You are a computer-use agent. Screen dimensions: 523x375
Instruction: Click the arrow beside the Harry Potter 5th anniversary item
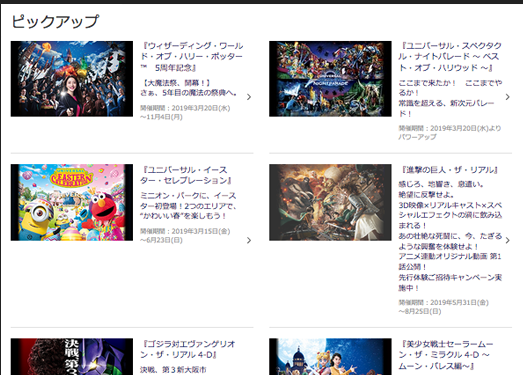tap(249, 97)
